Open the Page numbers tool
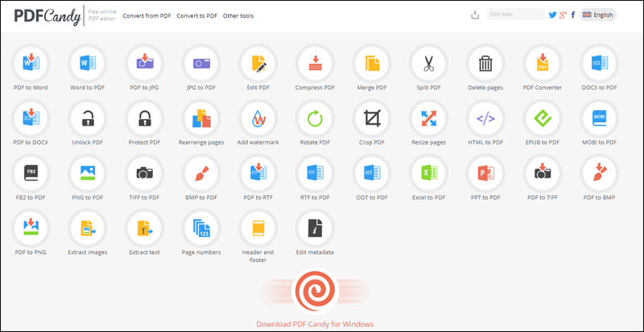Image resolution: width=644 pixels, height=332 pixels. (201, 228)
